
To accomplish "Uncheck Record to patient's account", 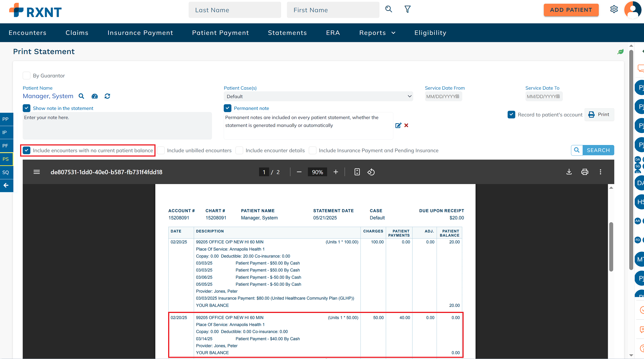I will 511,115.
